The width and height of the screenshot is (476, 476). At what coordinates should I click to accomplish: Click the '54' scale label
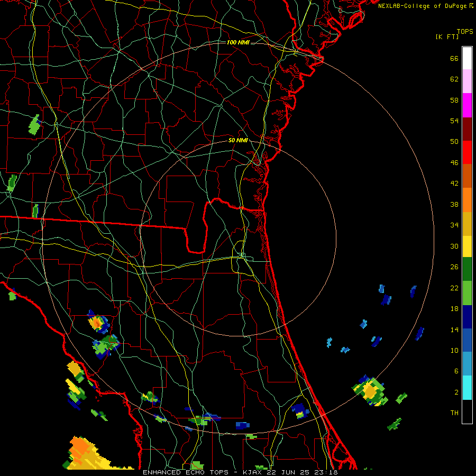[x=454, y=121]
